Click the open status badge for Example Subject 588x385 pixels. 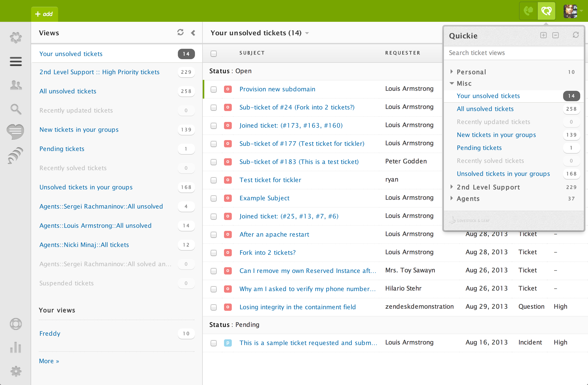[x=228, y=198]
